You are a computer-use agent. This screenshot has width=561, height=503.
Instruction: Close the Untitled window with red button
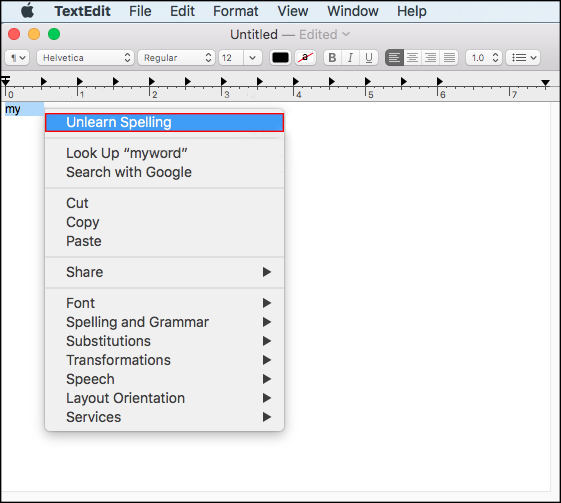[x=14, y=34]
